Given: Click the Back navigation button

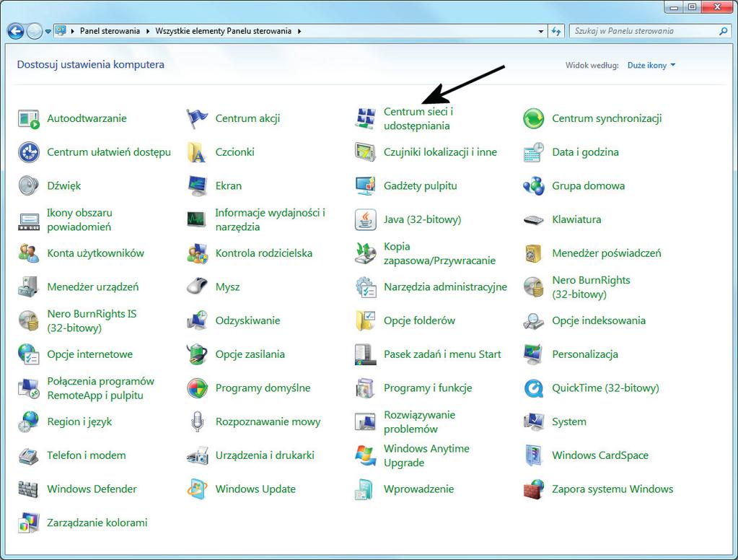Looking at the screenshot, I should pos(16,32).
